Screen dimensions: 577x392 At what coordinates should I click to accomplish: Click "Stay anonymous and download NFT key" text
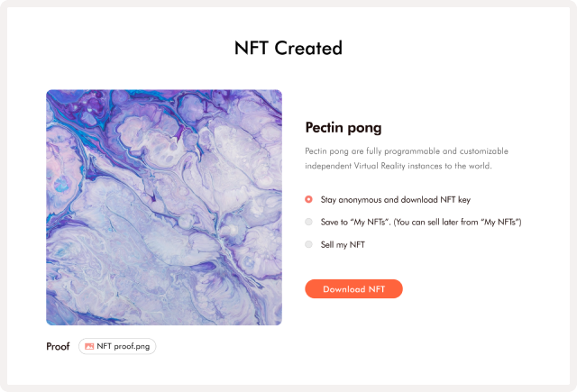[395, 200]
